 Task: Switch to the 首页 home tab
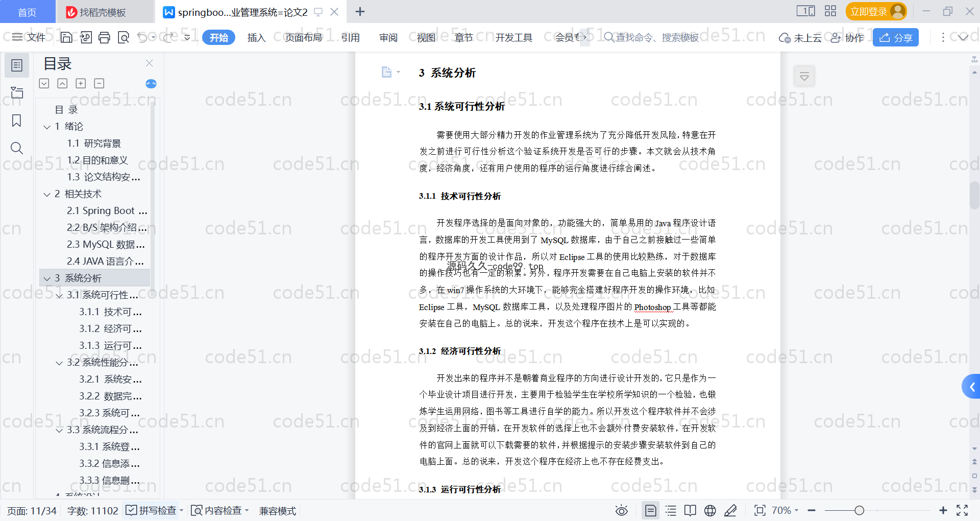tap(27, 12)
